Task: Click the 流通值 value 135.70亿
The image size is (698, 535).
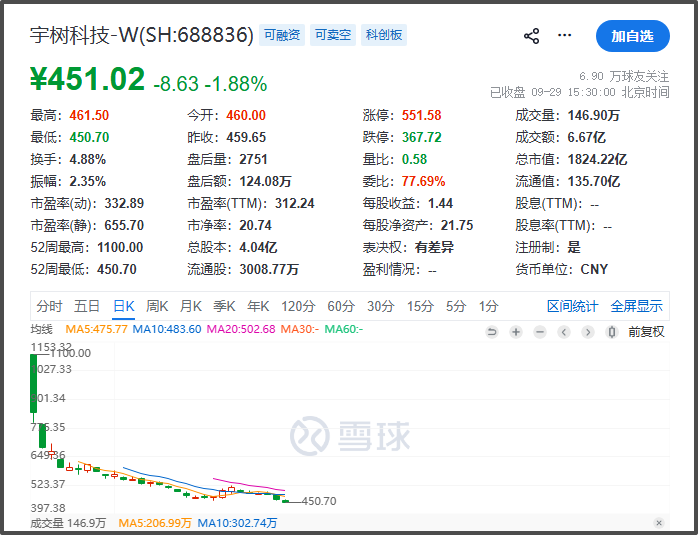Action: coord(594,182)
